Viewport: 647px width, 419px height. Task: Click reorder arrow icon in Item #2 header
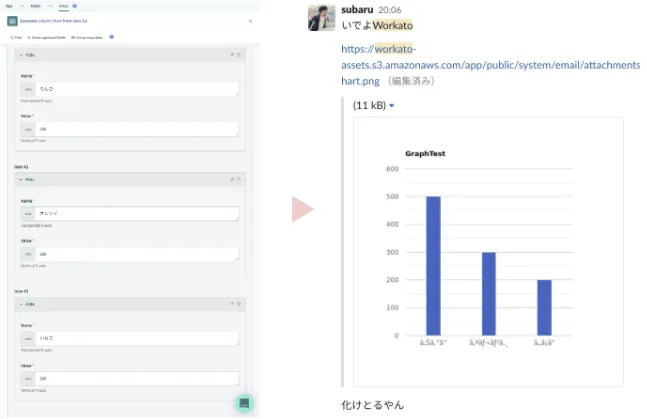(232, 179)
